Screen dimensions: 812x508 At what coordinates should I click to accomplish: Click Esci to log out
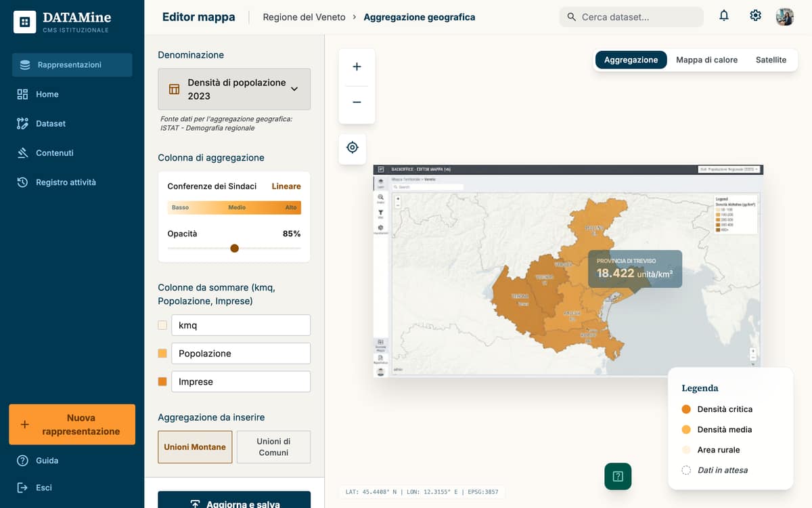pos(35,488)
